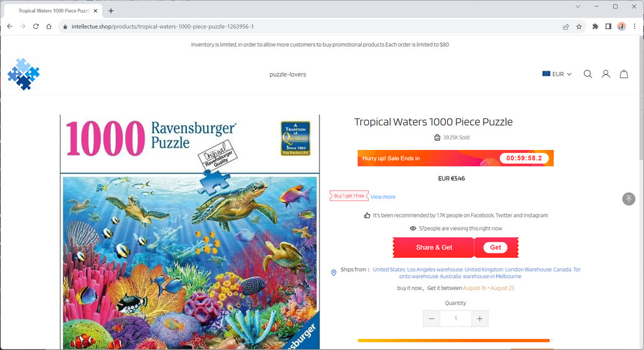The width and height of the screenshot is (644, 350).
Task: Open the Chrome three-dot menu
Action: click(x=635, y=26)
